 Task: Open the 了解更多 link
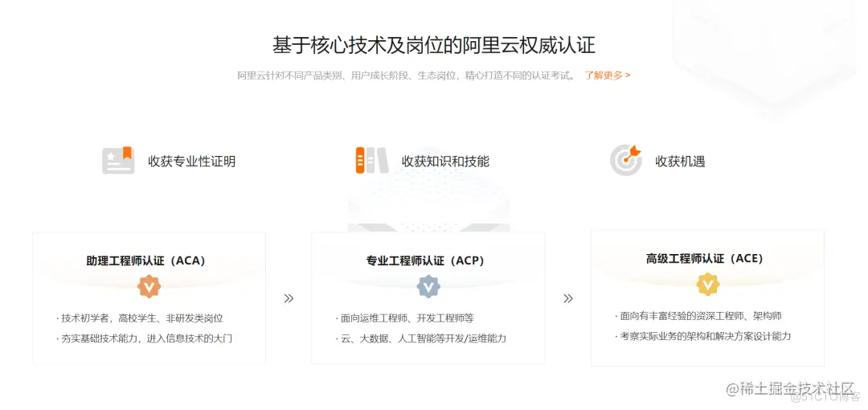coord(608,76)
